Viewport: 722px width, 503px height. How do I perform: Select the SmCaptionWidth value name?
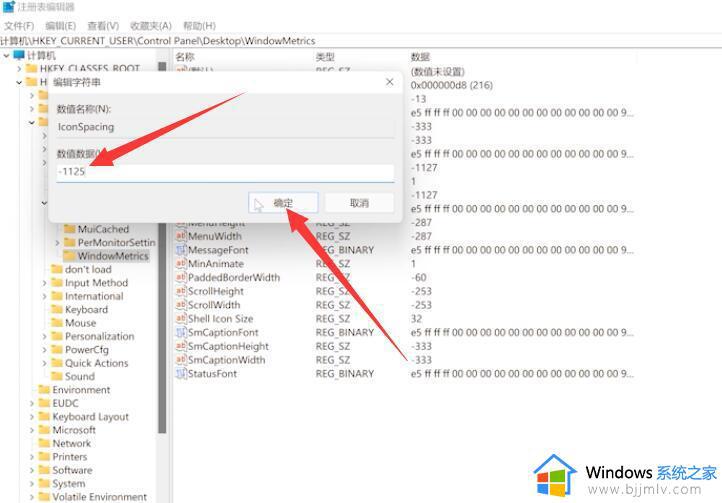227,360
